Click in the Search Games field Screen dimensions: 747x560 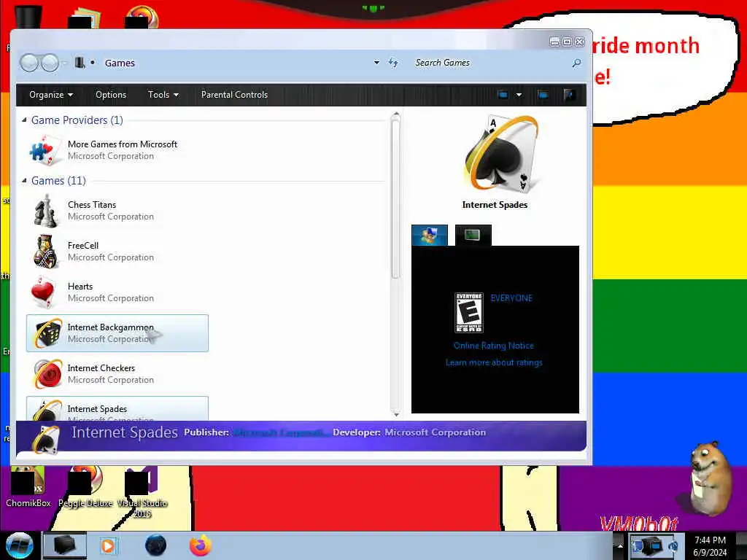tap(491, 63)
